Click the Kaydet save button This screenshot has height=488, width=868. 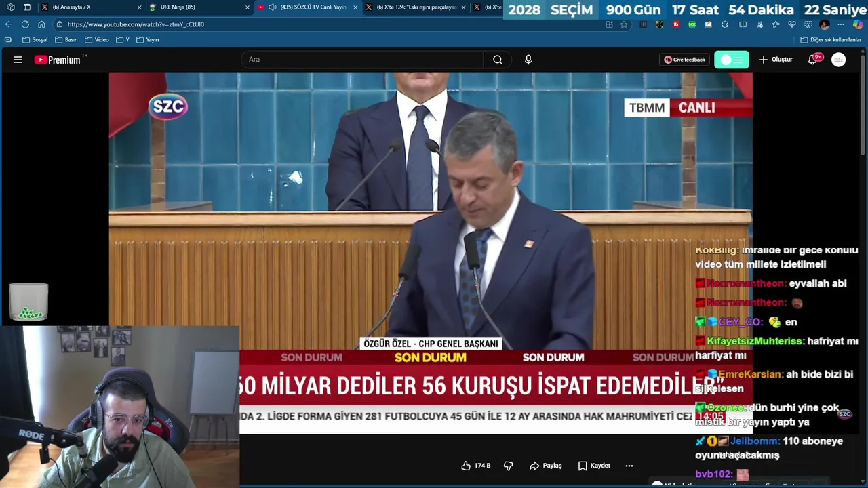click(594, 466)
